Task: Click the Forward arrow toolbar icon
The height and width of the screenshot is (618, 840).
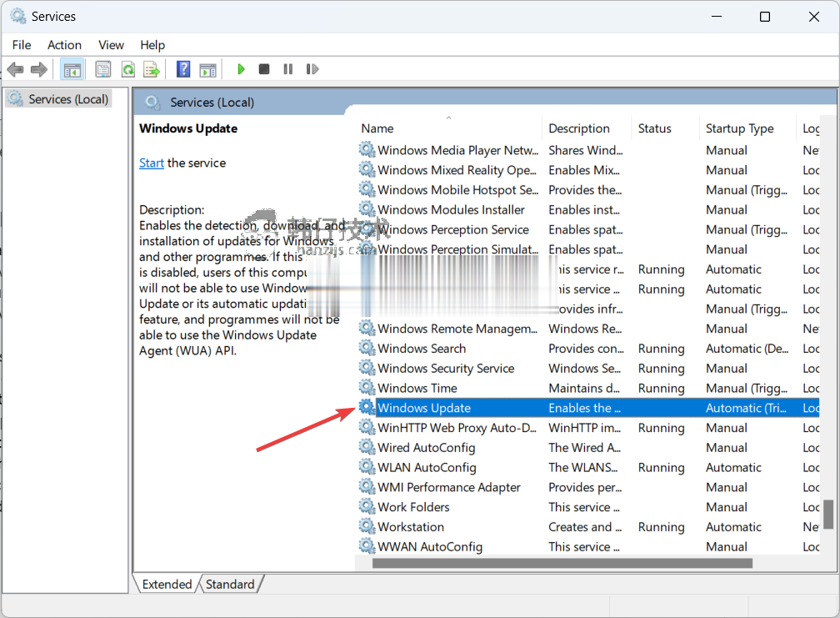Action: (x=39, y=69)
